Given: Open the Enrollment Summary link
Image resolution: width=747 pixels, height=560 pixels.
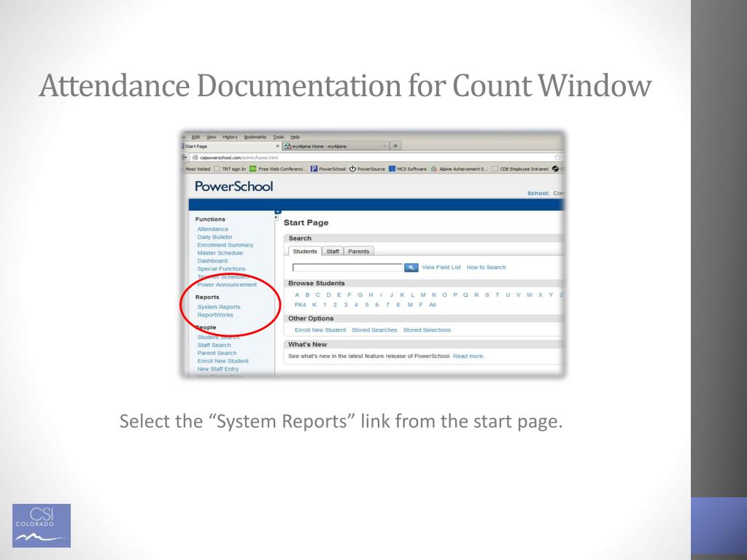Looking at the screenshot, I should pos(225,245).
